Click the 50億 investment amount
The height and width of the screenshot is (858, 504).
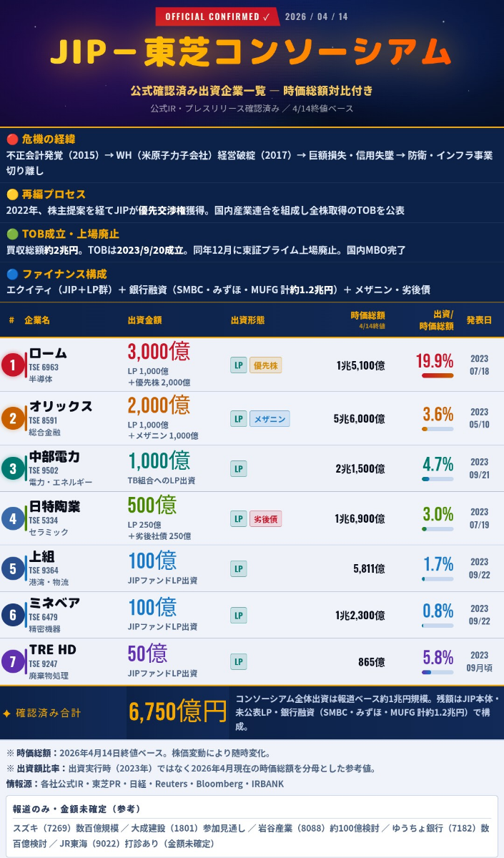tap(147, 654)
